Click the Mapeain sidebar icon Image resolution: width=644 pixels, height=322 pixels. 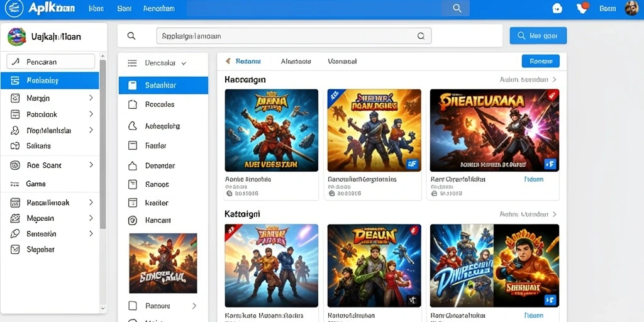click(15, 218)
